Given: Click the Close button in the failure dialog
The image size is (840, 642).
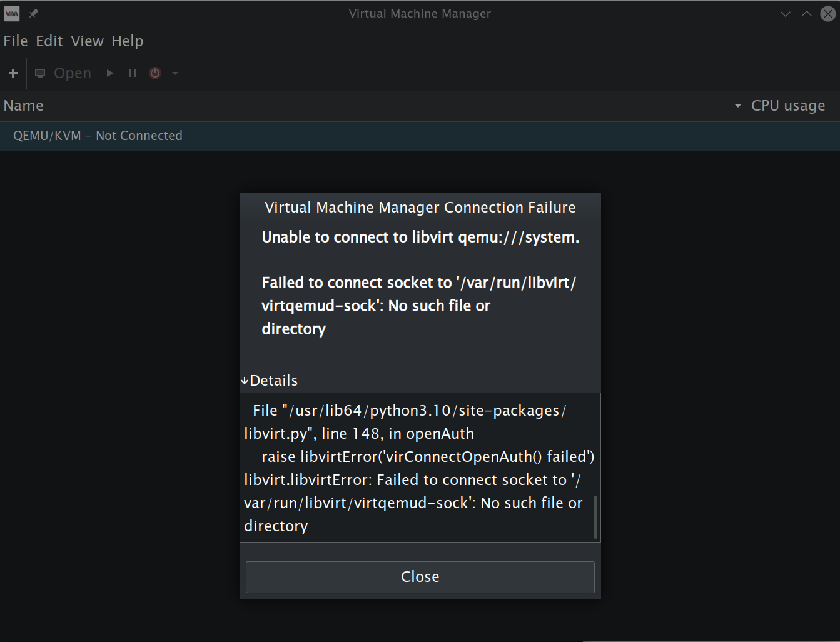Looking at the screenshot, I should click(420, 577).
